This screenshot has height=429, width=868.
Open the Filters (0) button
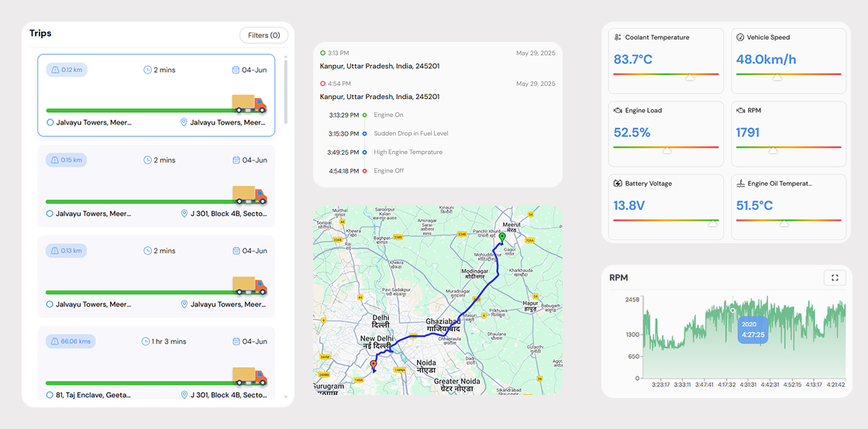pos(263,36)
